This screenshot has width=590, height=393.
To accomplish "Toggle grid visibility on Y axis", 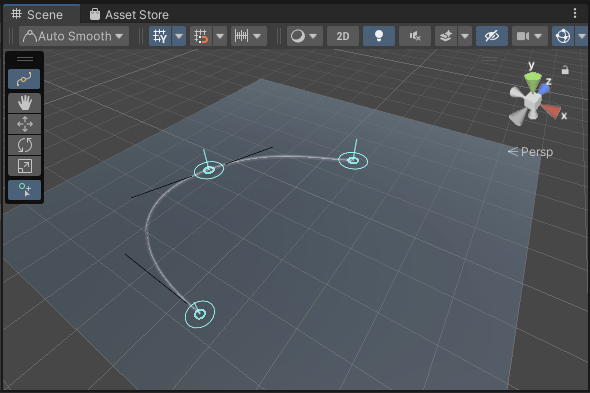I will pyautogui.click(x=160, y=36).
